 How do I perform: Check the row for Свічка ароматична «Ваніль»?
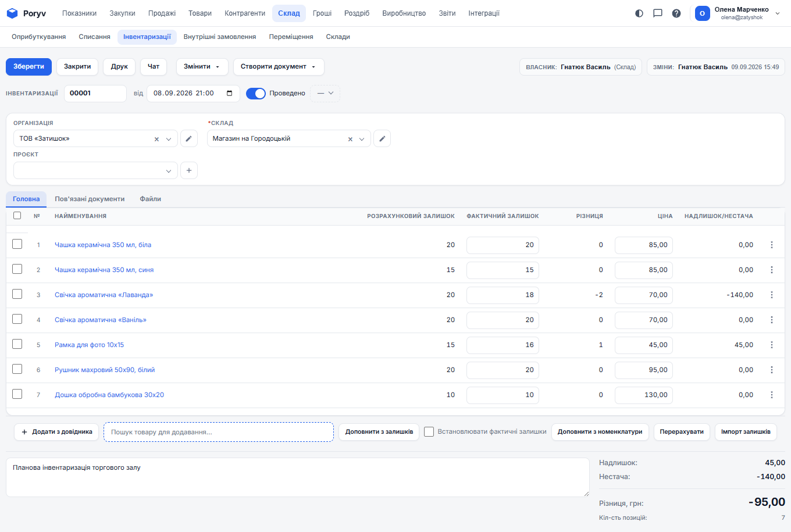(x=17, y=319)
